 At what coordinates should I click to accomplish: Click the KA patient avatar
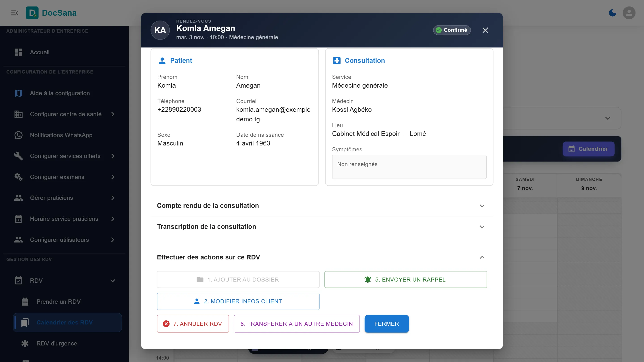(x=160, y=30)
